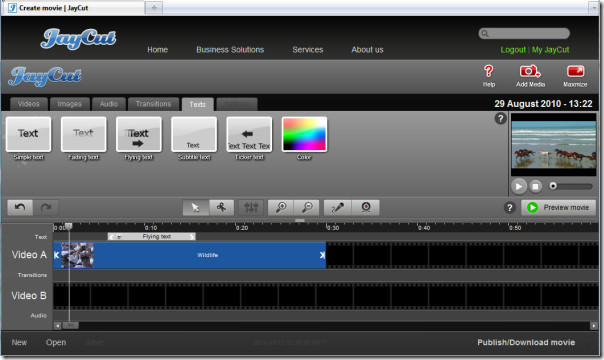Click the Preview movie button

[x=558, y=208]
